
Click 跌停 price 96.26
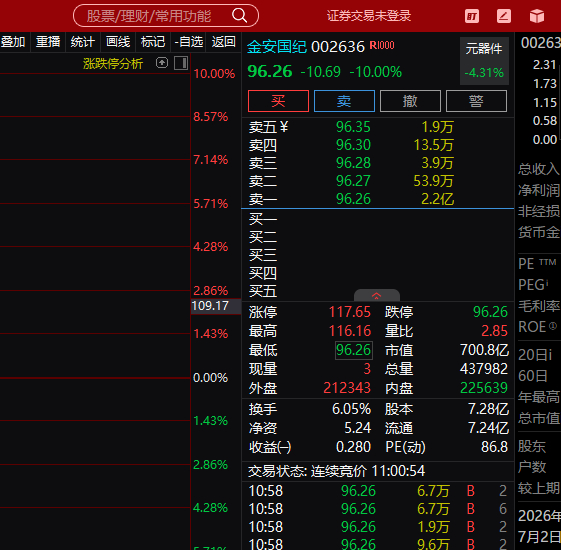[x=490, y=312]
